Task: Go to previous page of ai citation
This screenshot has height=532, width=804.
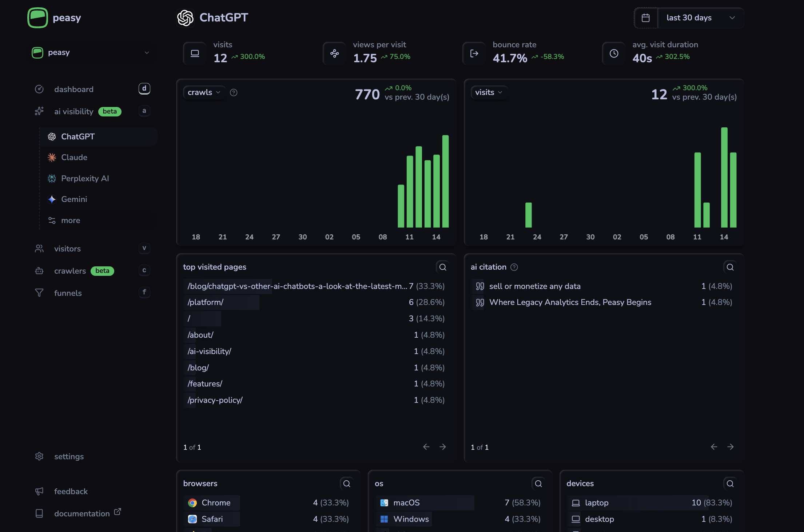Action: click(x=714, y=447)
